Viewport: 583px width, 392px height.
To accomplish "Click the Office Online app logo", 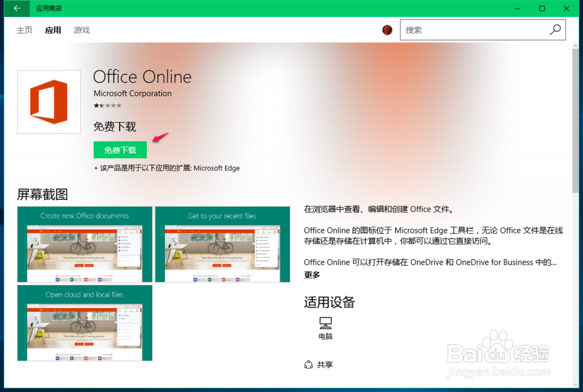I will click(49, 102).
